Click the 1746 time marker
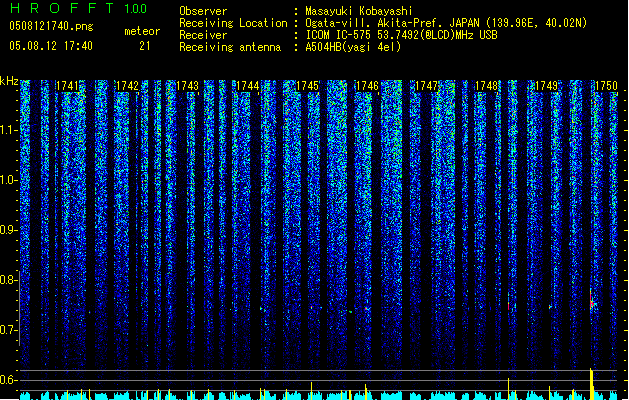 pyautogui.click(x=367, y=86)
